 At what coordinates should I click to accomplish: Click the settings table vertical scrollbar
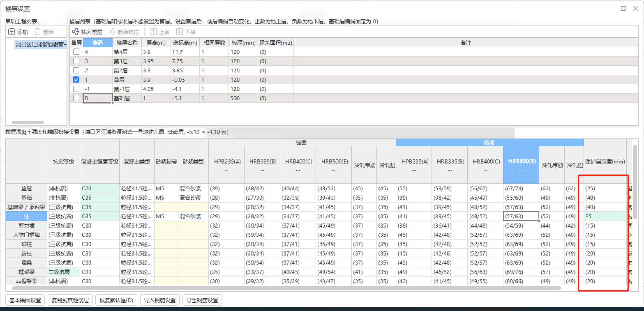click(635, 182)
